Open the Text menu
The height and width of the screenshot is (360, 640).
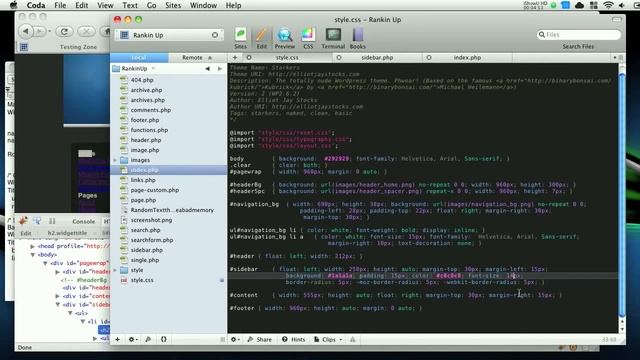point(130,5)
